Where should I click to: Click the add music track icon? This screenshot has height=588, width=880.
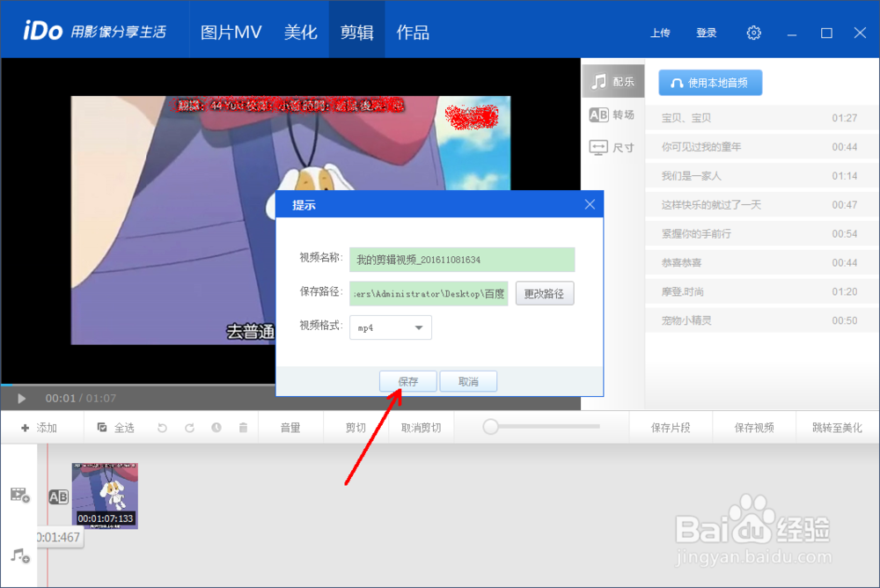[x=18, y=557]
